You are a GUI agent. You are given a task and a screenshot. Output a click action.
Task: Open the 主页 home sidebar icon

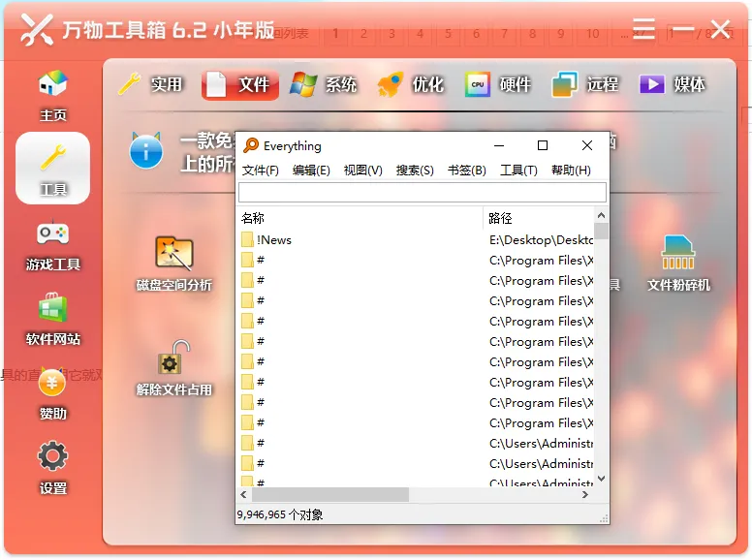(52, 95)
